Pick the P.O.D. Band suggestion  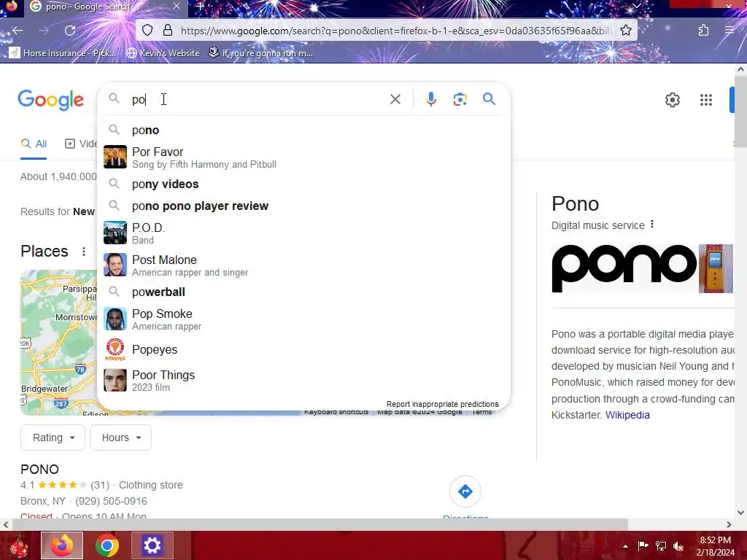click(x=303, y=233)
